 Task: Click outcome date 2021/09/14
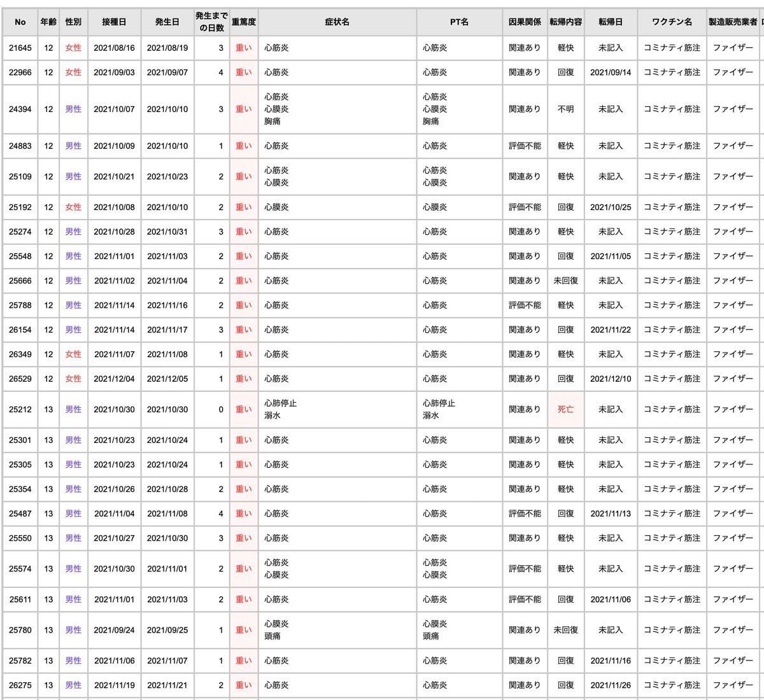coord(611,73)
